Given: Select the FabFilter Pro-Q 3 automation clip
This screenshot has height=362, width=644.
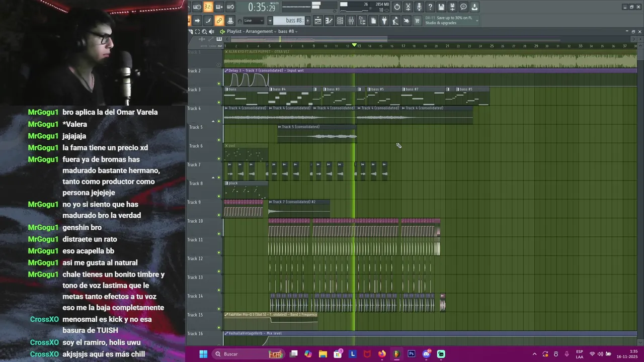Looking at the screenshot, I should (x=271, y=321).
